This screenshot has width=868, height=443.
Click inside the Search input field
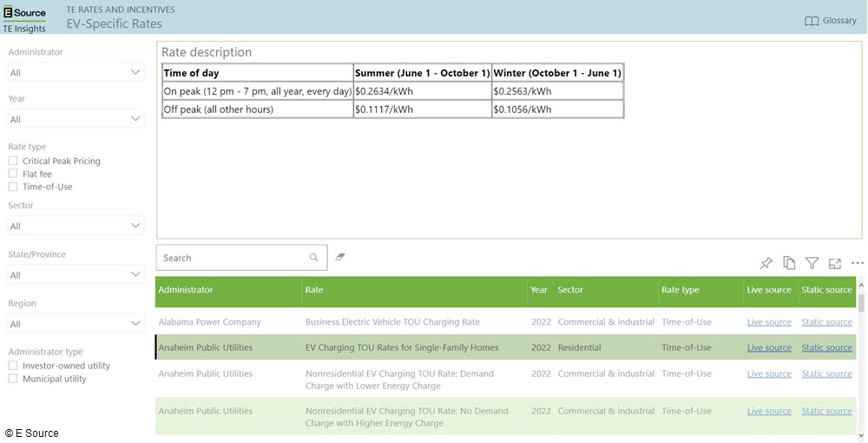pos(233,258)
